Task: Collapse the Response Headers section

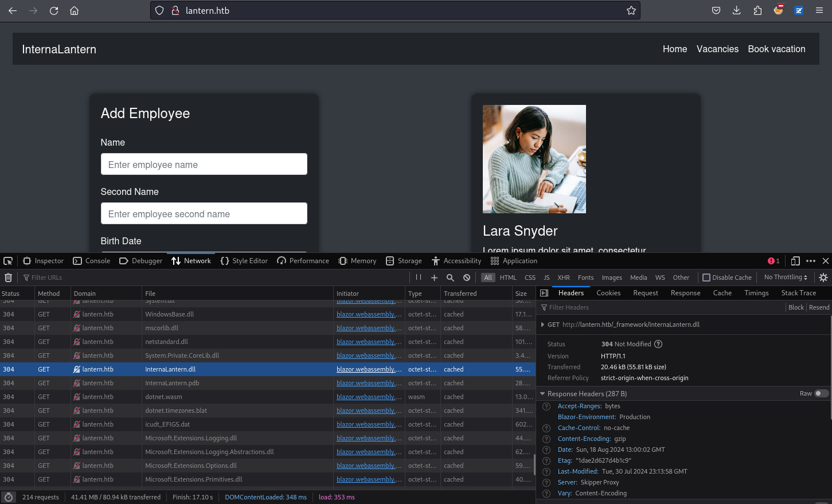Action: click(542, 394)
